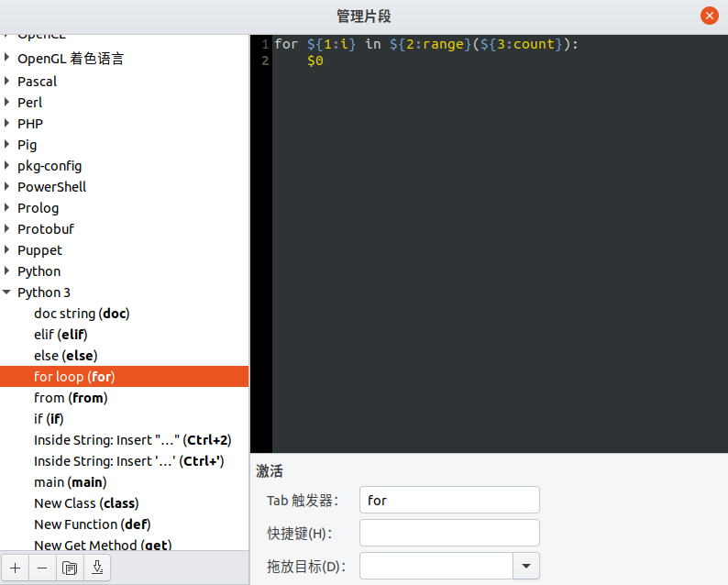The height and width of the screenshot is (585, 728).
Task: Click the 快捷键(H) input field
Action: tap(449, 533)
